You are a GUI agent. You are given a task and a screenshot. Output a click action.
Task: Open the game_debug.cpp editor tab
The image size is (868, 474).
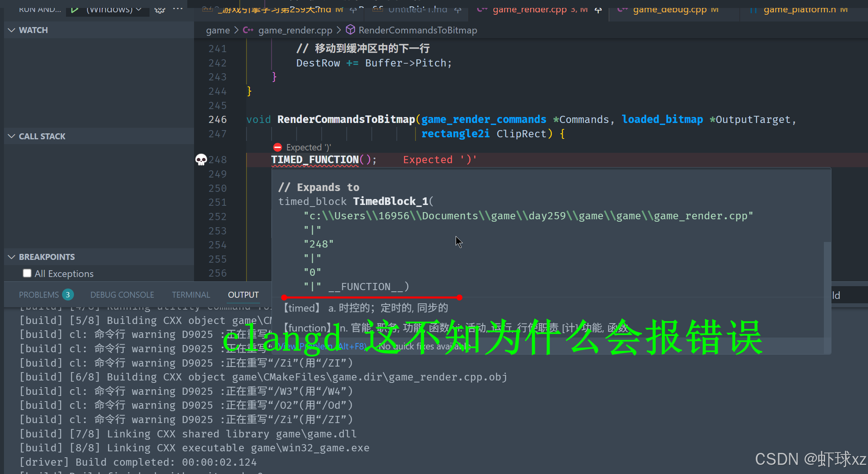point(670,10)
